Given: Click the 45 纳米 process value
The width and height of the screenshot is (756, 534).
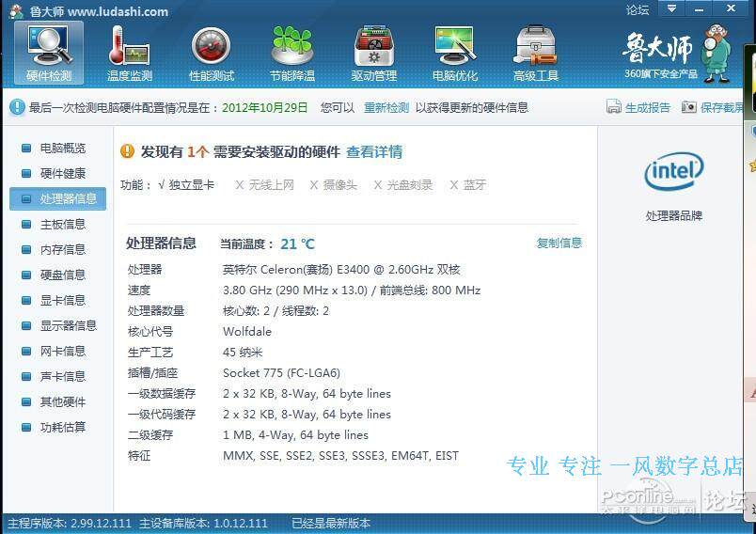Looking at the screenshot, I should point(243,353).
